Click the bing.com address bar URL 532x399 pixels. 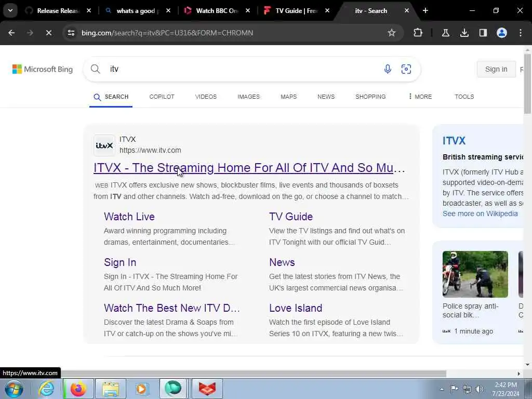click(x=167, y=33)
